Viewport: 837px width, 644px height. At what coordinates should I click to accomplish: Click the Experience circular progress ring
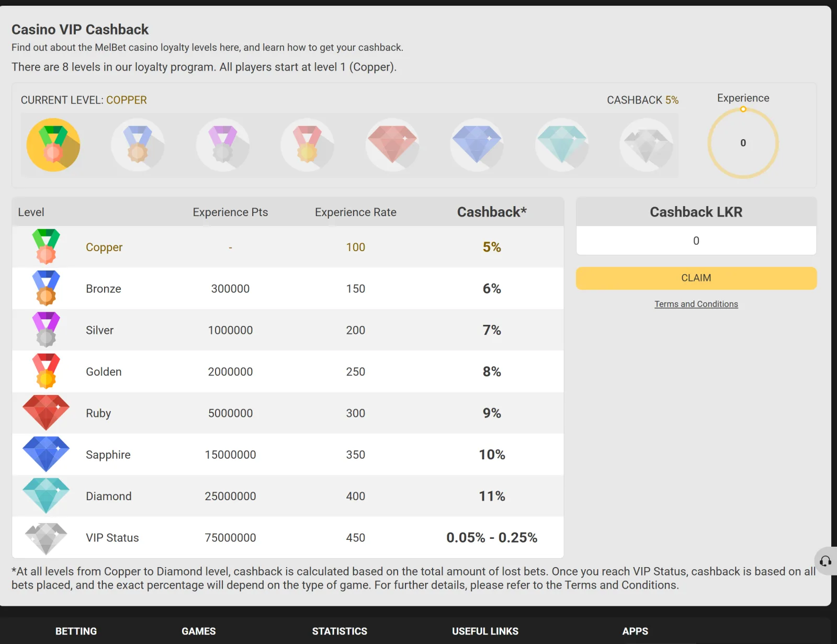coord(743,143)
